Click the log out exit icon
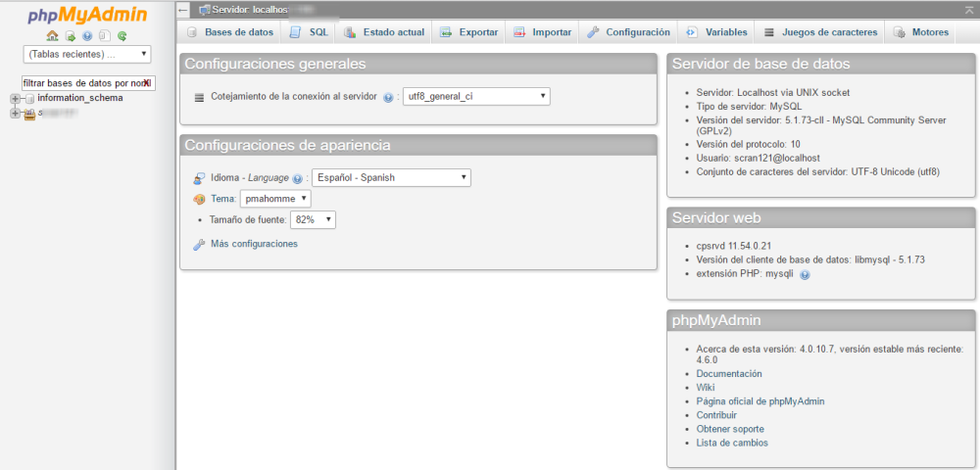Viewport: 980px width, 470px height. point(71,36)
